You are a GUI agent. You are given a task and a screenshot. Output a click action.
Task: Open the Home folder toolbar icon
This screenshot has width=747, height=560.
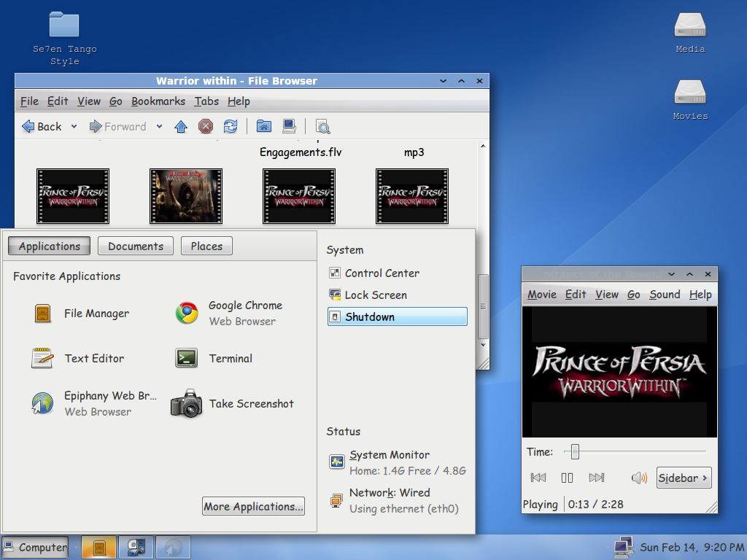264,127
